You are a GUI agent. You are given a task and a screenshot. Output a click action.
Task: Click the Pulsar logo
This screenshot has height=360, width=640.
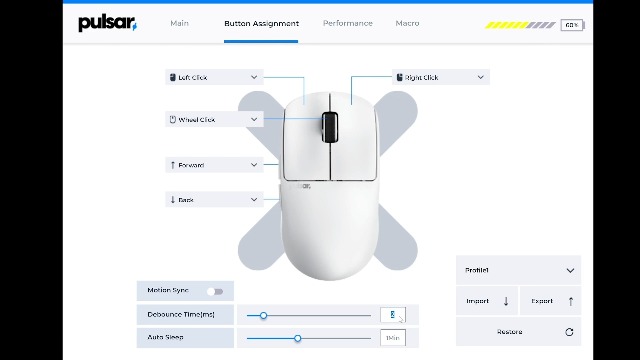(x=107, y=23)
